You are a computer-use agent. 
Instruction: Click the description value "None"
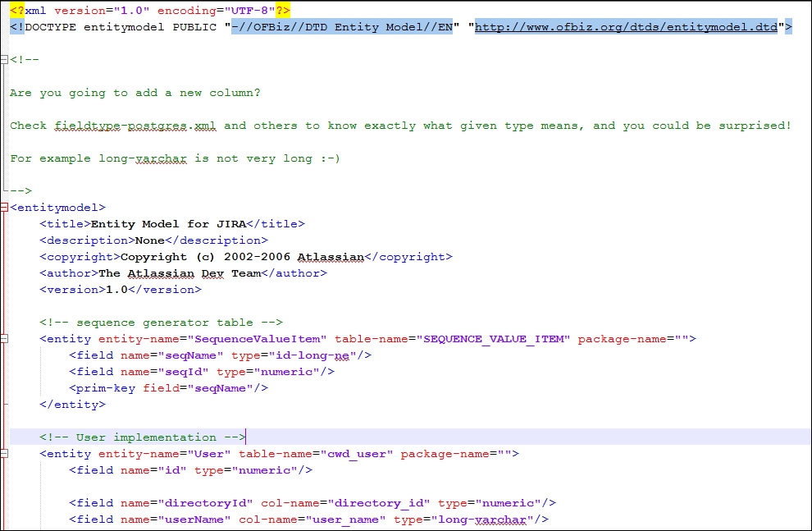(x=149, y=240)
